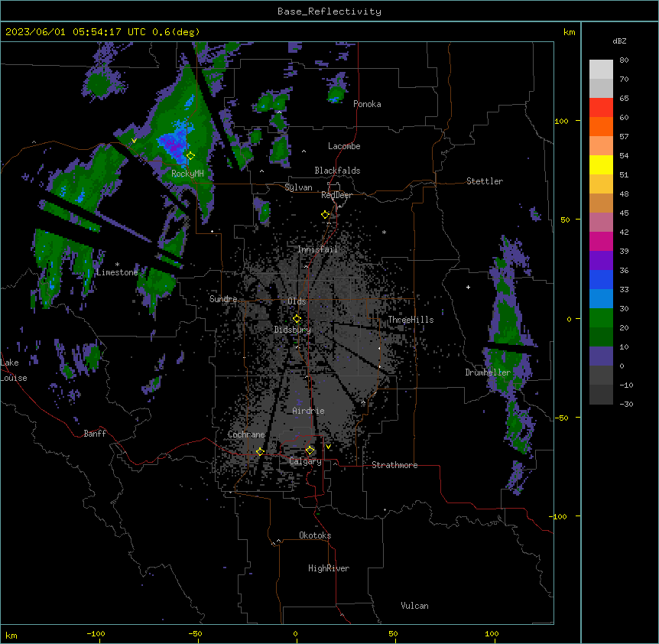Click the yellow marker over Calgary
This screenshot has height=644, width=659.
[x=310, y=450]
